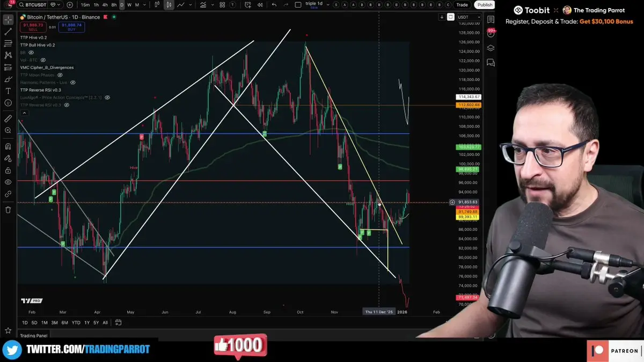Activate the zoom in tool
Viewport: 644px width, 362px height.
tap(8, 130)
